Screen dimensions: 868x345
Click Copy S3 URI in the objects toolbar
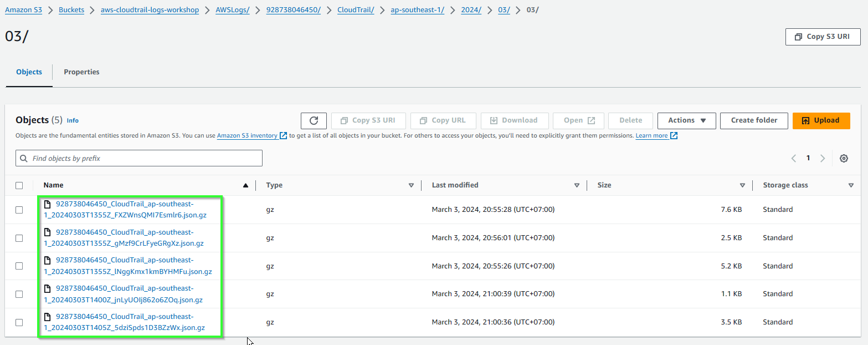point(368,120)
